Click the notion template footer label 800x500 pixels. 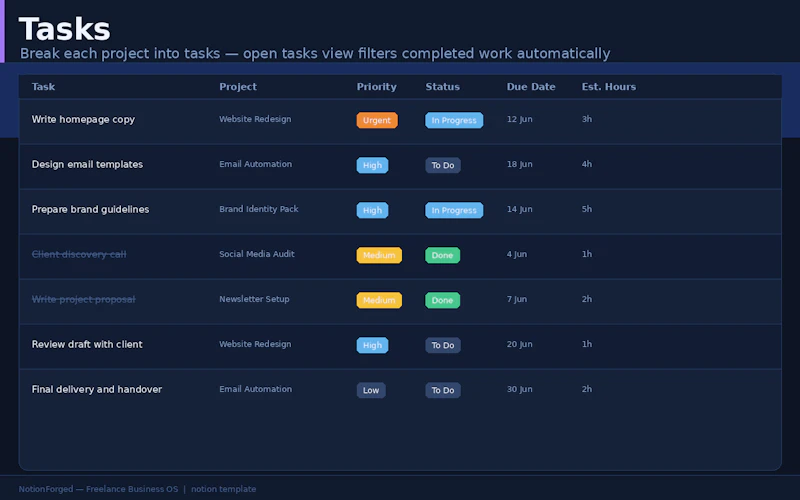tap(223, 489)
